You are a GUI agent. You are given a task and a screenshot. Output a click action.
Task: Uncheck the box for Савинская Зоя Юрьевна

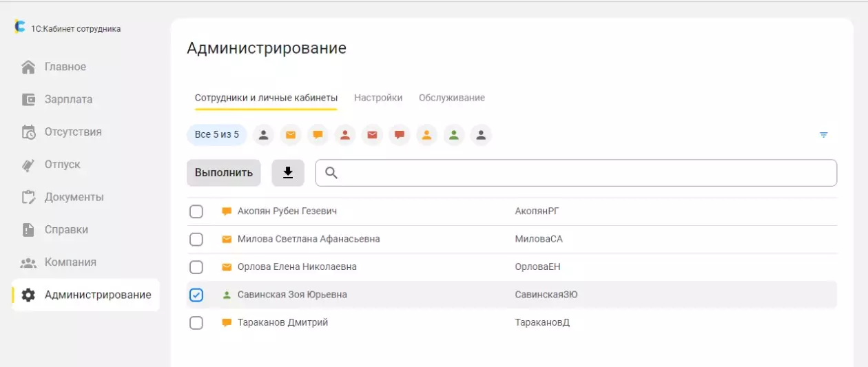[x=196, y=295]
